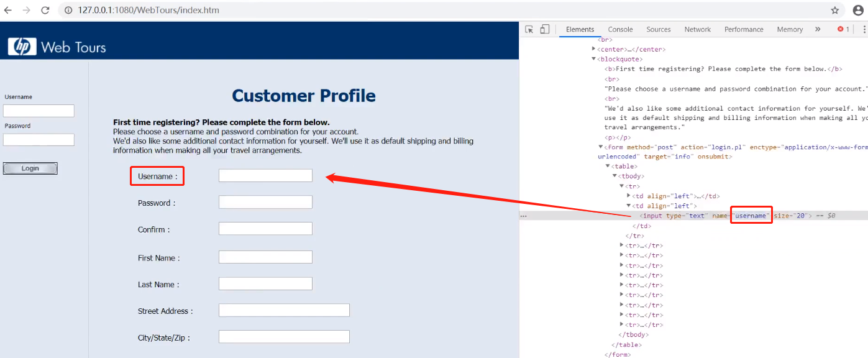Click the First Name input field
The height and width of the screenshot is (358, 868).
[265, 257]
